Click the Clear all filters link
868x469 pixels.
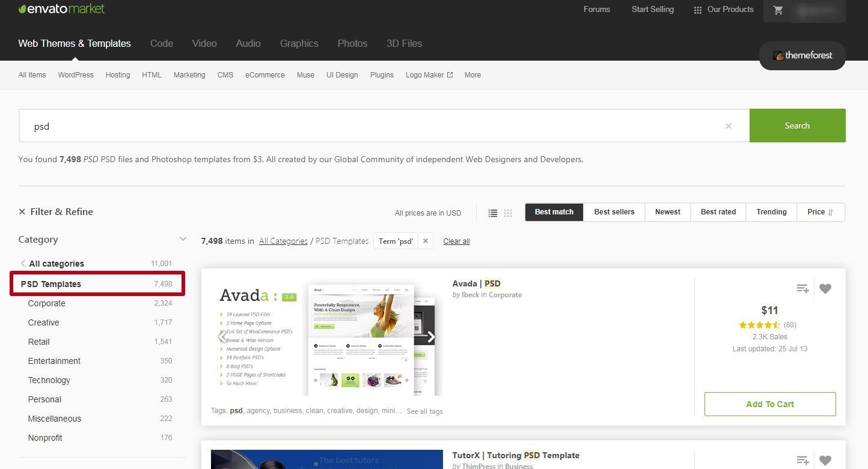[456, 241]
